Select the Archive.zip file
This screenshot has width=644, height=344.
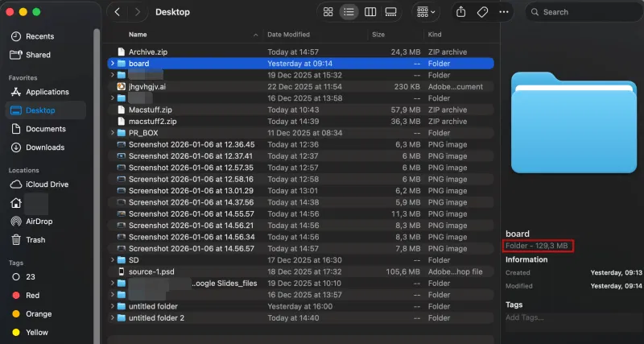pyautogui.click(x=300, y=52)
